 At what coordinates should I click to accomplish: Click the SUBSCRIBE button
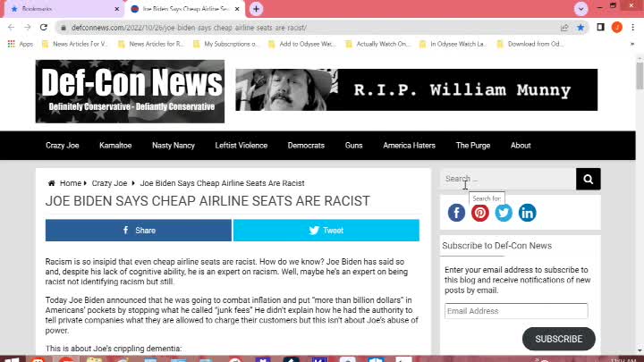[558, 339]
